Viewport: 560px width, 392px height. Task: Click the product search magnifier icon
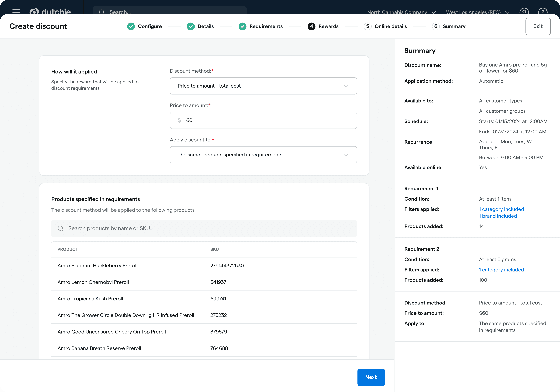coord(61,228)
